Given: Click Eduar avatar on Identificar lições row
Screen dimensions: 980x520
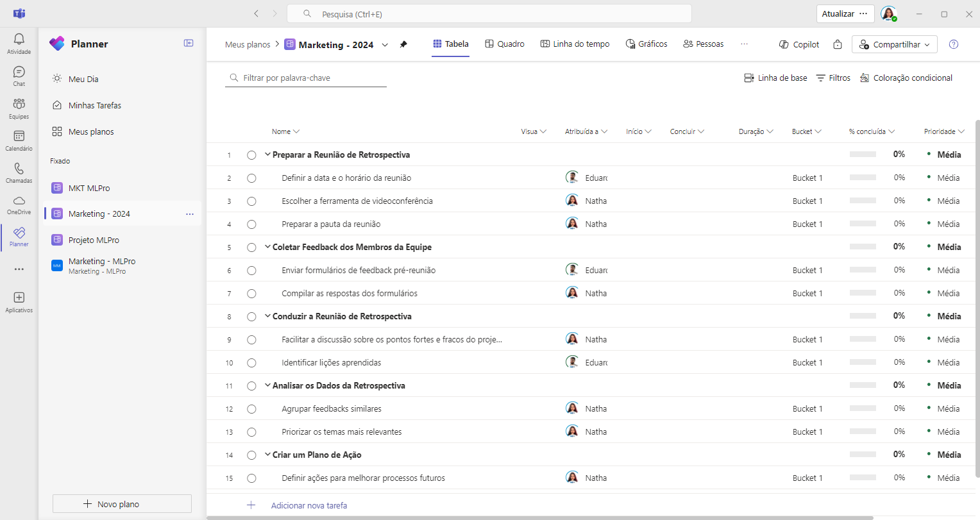Looking at the screenshot, I should pyautogui.click(x=572, y=362).
